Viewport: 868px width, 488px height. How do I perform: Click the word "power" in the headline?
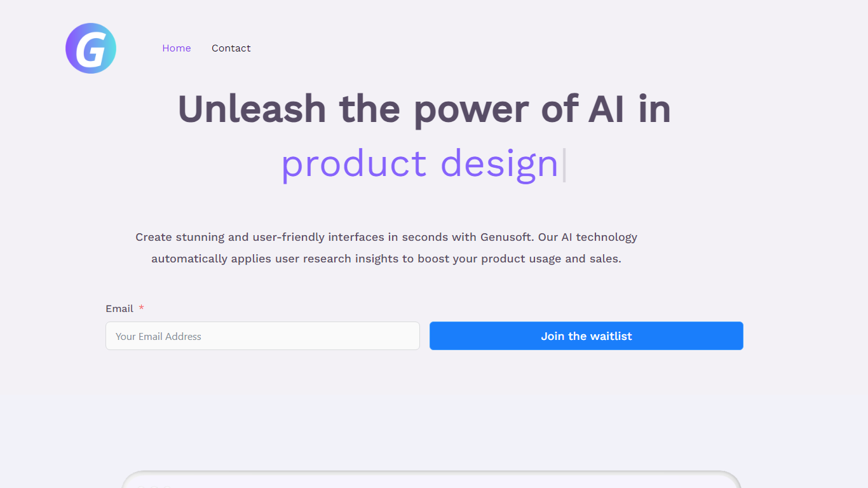[x=471, y=109]
